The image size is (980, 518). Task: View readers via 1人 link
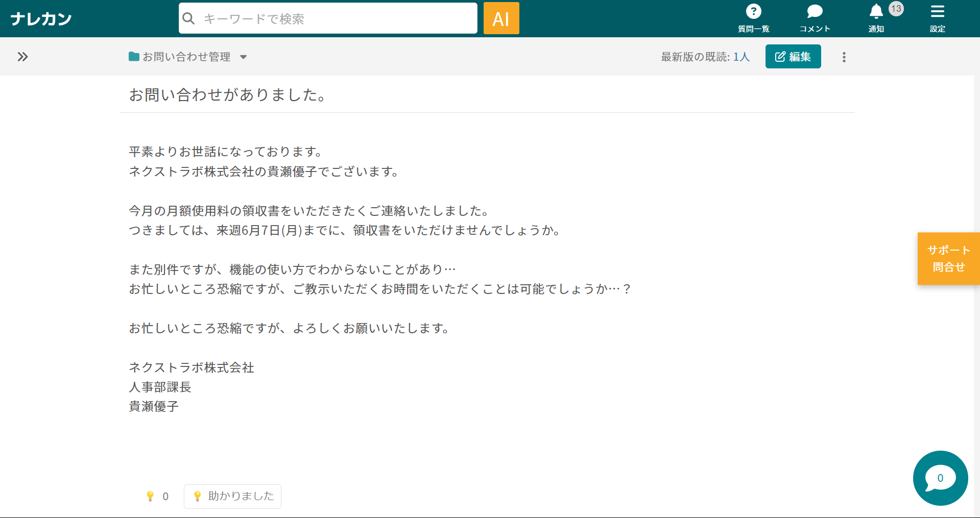coord(741,57)
